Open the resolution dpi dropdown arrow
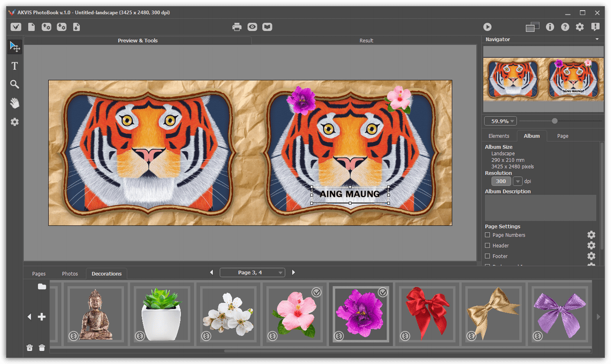The width and height of the screenshot is (611, 364). click(517, 181)
